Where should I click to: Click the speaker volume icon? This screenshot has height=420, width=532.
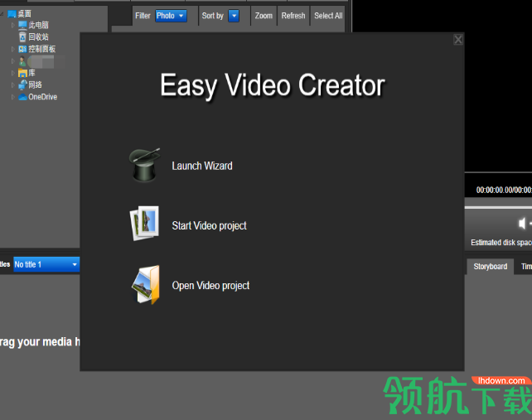(523, 224)
